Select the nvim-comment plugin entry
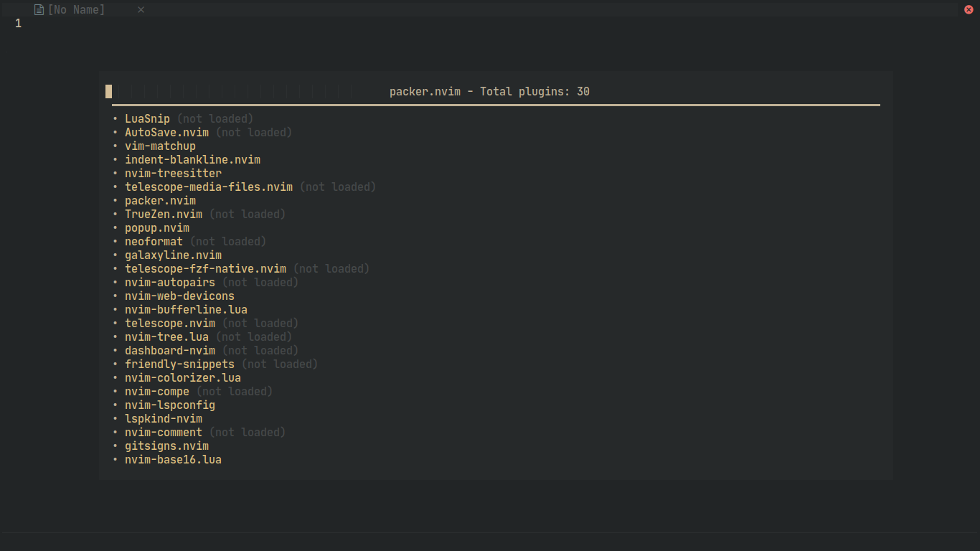Viewport: 980px width, 551px height. tap(164, 432)
